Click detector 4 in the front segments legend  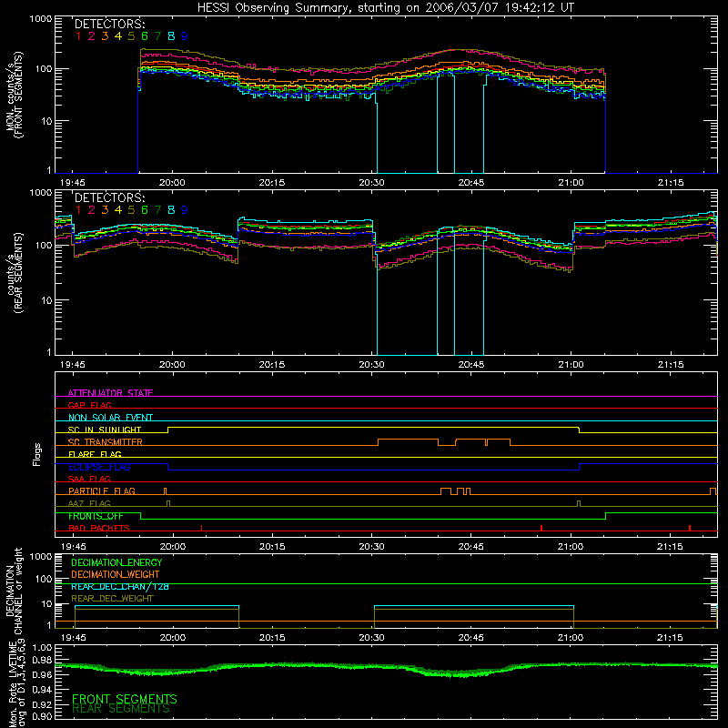118,36
